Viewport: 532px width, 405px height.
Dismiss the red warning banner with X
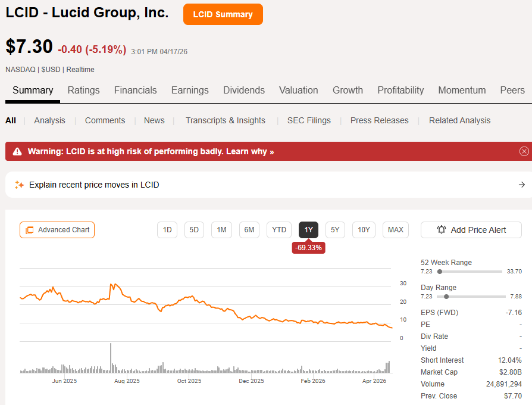pyautogui.click(x=524, y=151)
